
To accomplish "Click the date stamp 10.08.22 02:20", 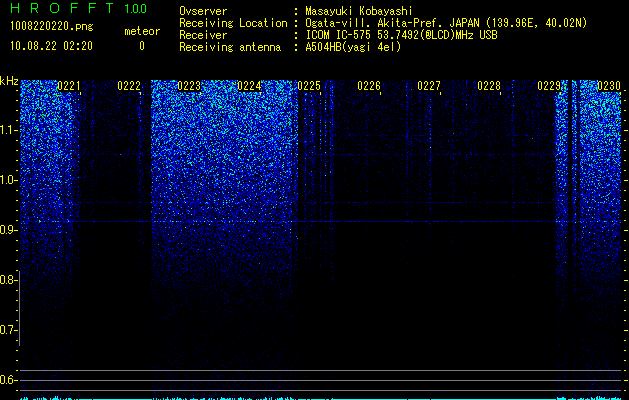I will 51,46.
